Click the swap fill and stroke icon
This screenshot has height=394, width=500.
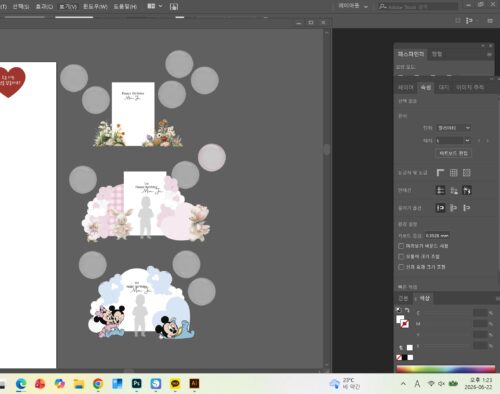(x=407, y=310)
